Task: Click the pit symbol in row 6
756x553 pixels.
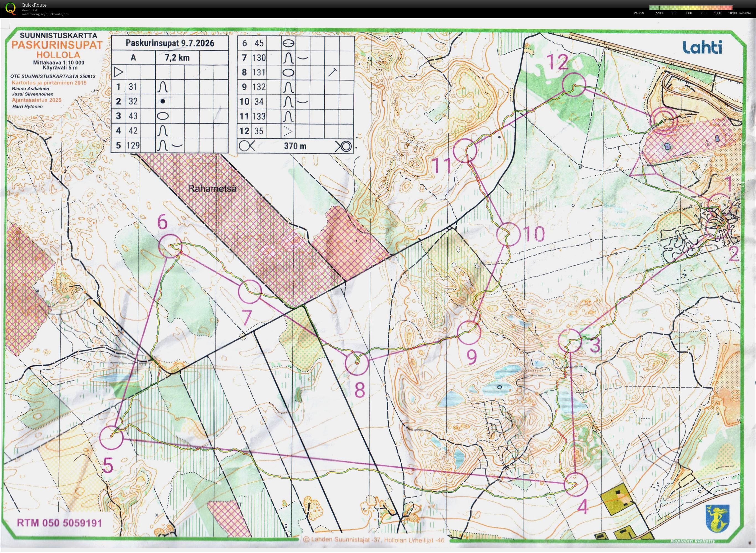Action: (x=288, y=43)
